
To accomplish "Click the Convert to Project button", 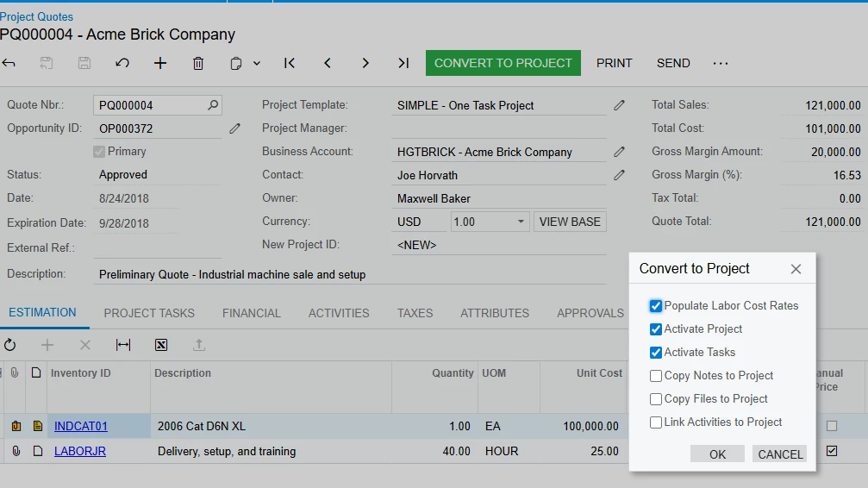I will 503,63.
